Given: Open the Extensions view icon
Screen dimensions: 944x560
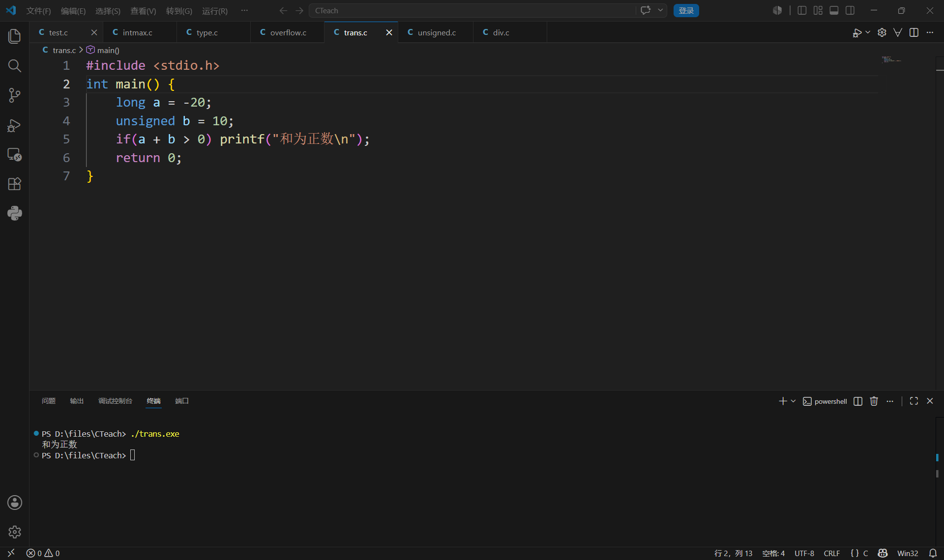Looking at the screenshot, I should 15,184.
